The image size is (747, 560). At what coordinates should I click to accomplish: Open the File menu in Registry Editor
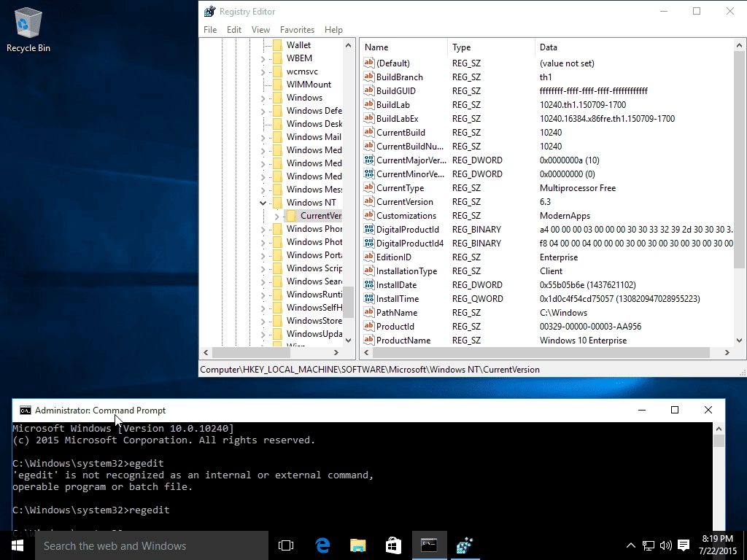click(210, 29)
